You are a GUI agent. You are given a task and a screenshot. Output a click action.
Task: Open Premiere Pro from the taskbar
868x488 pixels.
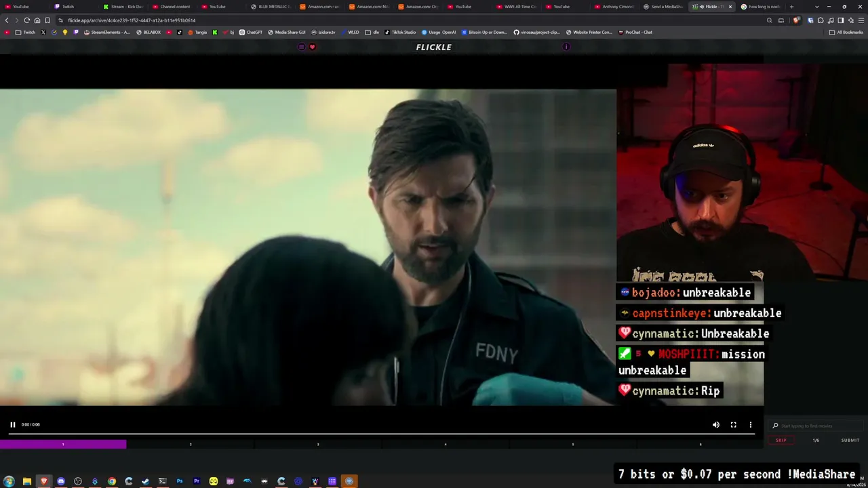coord(197,481)
